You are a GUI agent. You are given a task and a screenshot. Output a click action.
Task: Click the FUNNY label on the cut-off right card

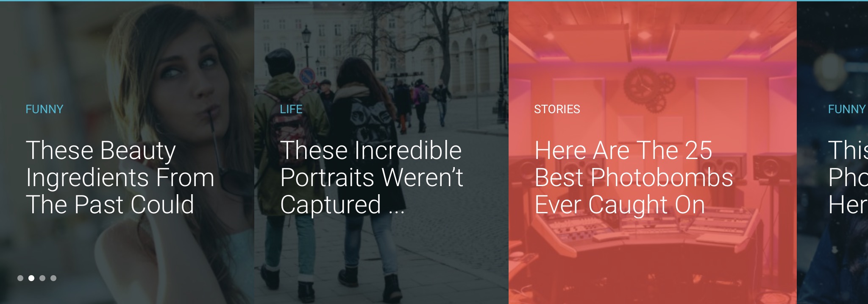tap(847, 109)
